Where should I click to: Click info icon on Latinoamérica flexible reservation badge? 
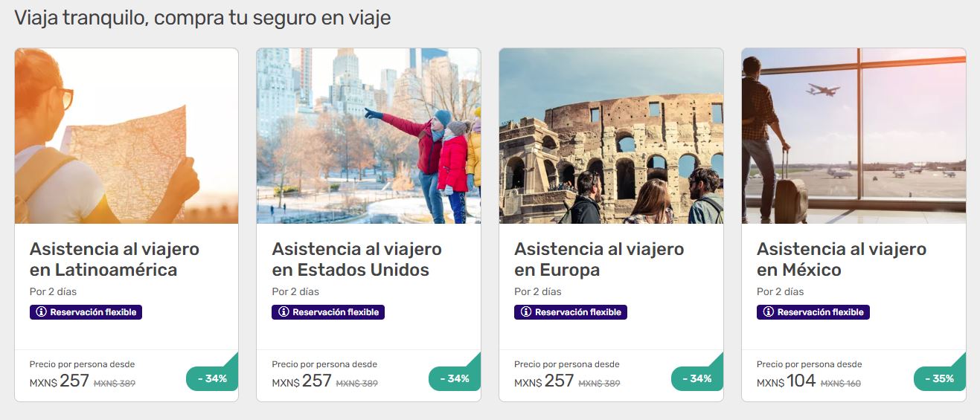point(42,312)
